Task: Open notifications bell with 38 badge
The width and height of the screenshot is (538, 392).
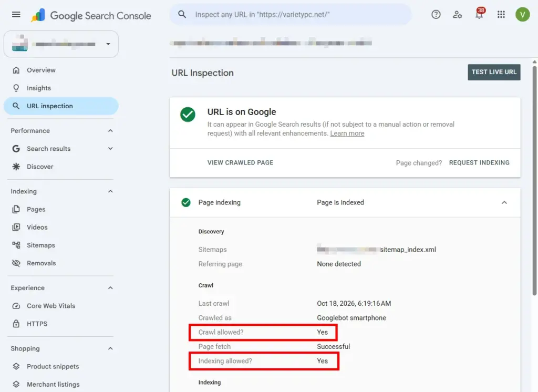Action: coord(479,14)
